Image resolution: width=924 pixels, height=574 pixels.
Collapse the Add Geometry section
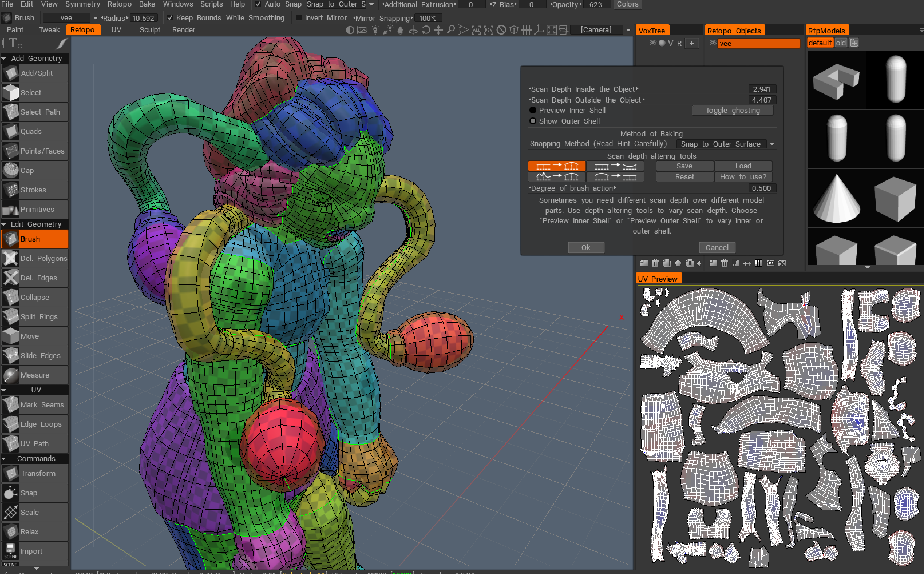point(4,59)
